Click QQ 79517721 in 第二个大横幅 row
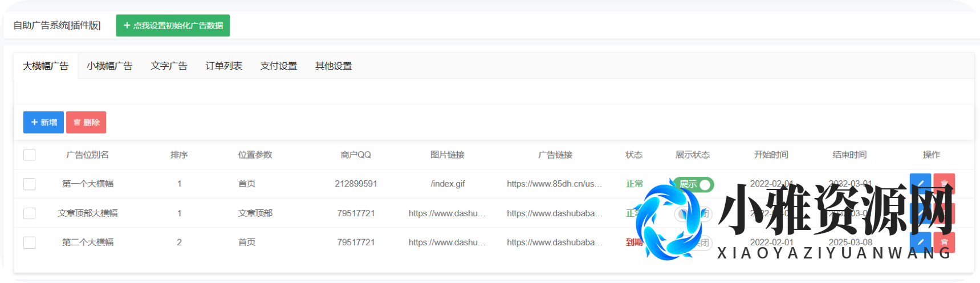The image size is (980, 283). click(356, 242)
